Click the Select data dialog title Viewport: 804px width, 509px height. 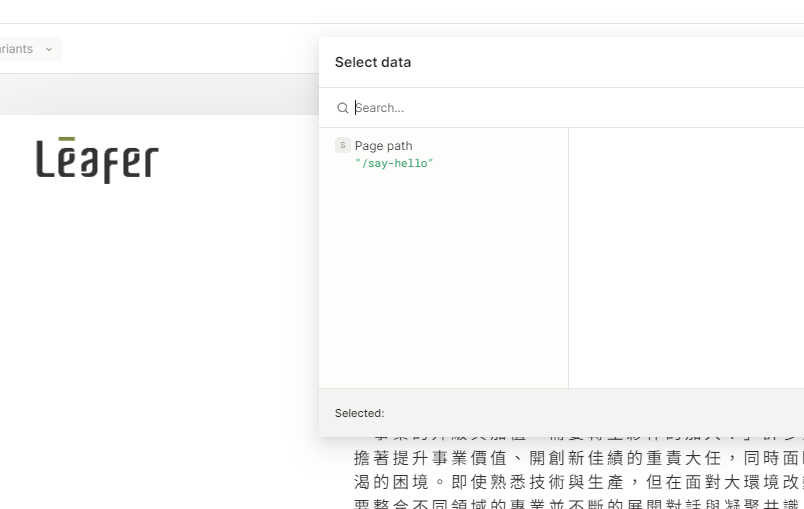373,62
